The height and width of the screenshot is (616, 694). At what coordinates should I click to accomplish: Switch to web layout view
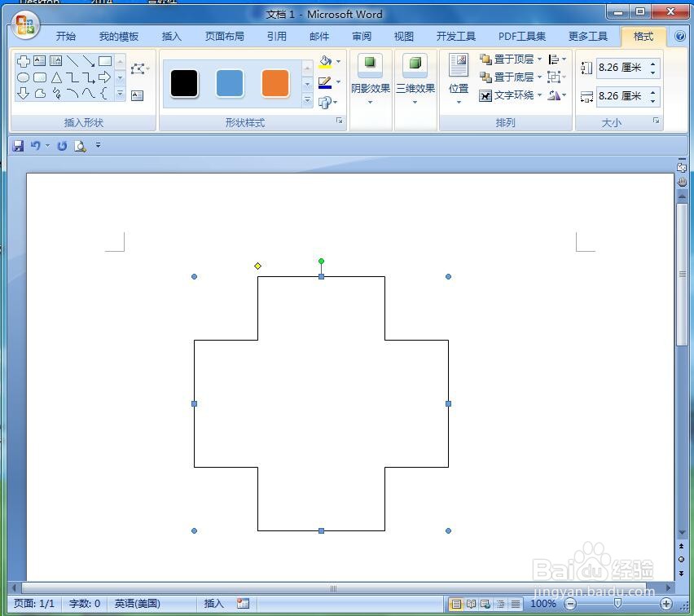coord(485,604)
